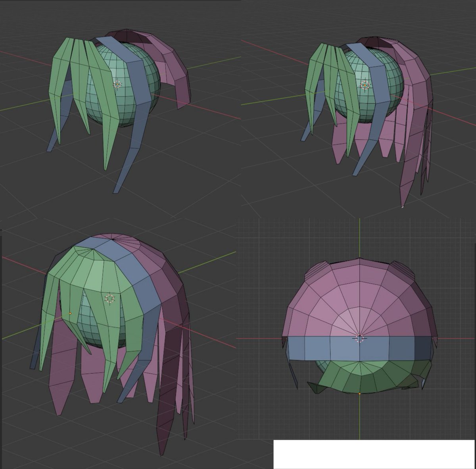The image size is (476, 469).
Task: Click the orange origin dot on the full hair cap view
Action: [x=70, y=313]
